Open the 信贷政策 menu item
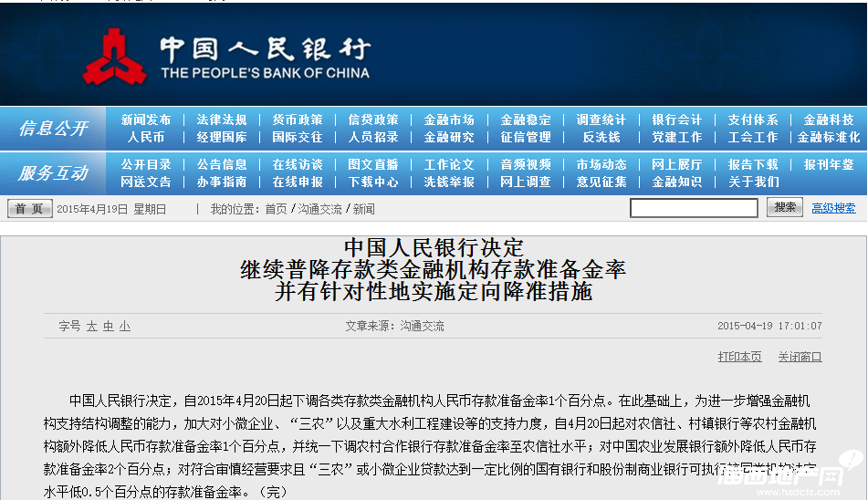This screenshot has height=500, width=868. [373, 120]
